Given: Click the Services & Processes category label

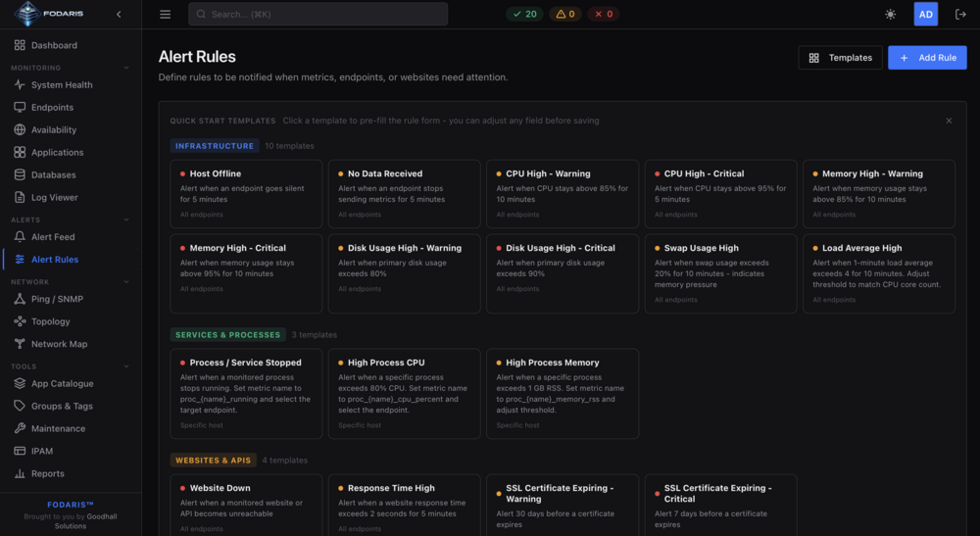Looking at the screenshot, I should click(x=227, y=335).
